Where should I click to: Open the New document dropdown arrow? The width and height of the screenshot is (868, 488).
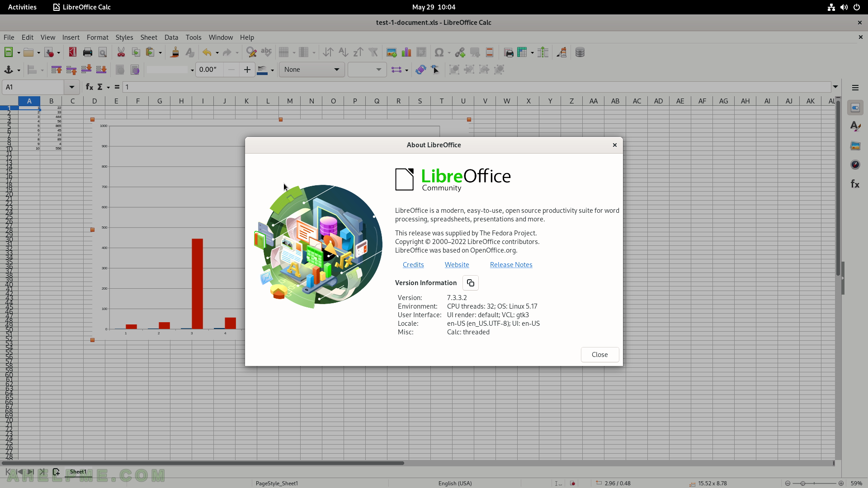[x=19, y=53]
